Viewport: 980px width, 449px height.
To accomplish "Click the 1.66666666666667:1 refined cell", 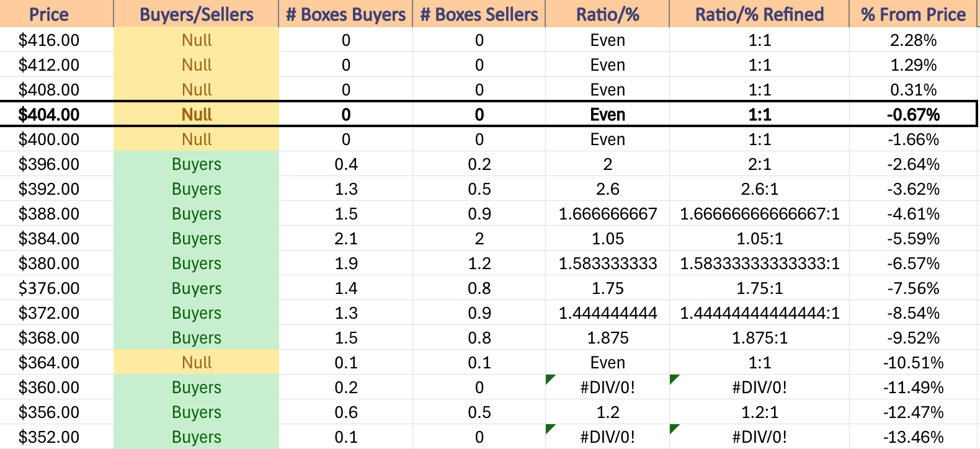I will click(x=759, y=214).
